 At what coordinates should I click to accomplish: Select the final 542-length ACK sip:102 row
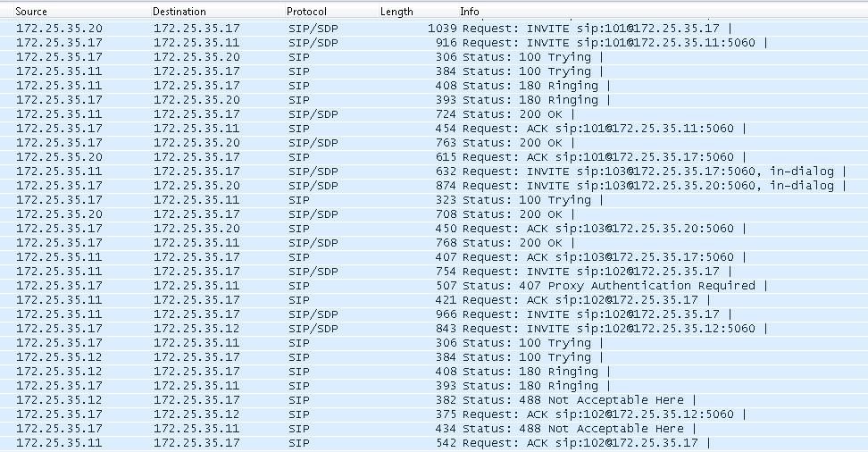coord(434,443)
